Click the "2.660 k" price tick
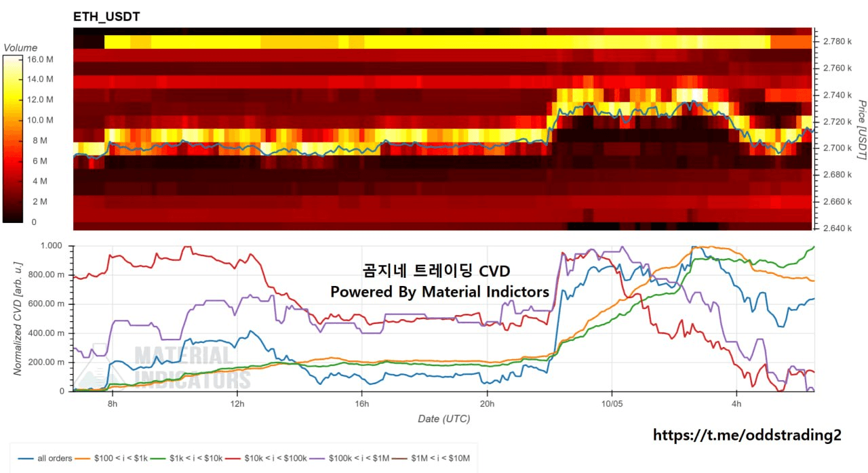868x473 pixels. tap(837, 201)
